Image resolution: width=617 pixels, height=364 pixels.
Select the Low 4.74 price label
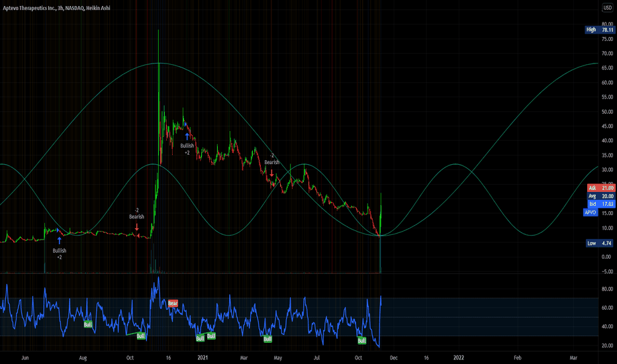point(600,243)
